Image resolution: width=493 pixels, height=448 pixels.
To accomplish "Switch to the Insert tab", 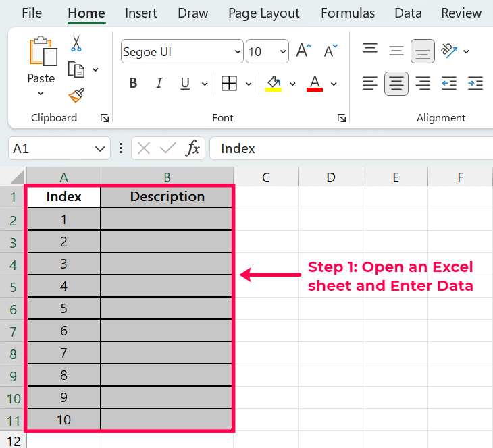I will [x=141, y=13].
